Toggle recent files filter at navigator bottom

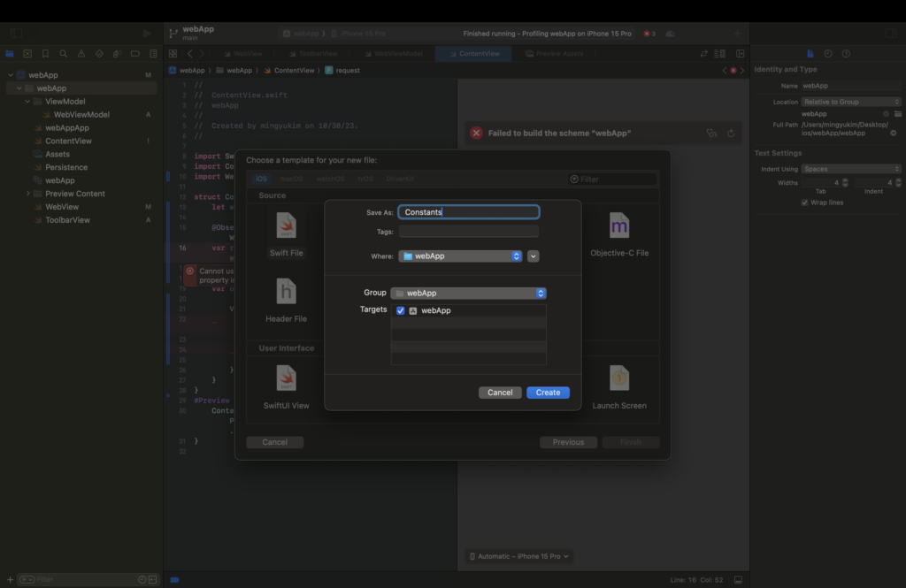pos(142,579)
